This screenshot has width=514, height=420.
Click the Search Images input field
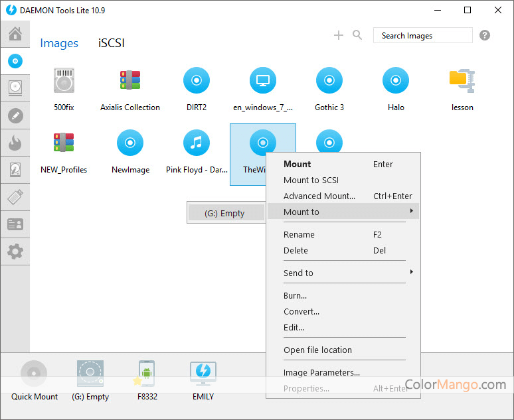tap(422, 35)
